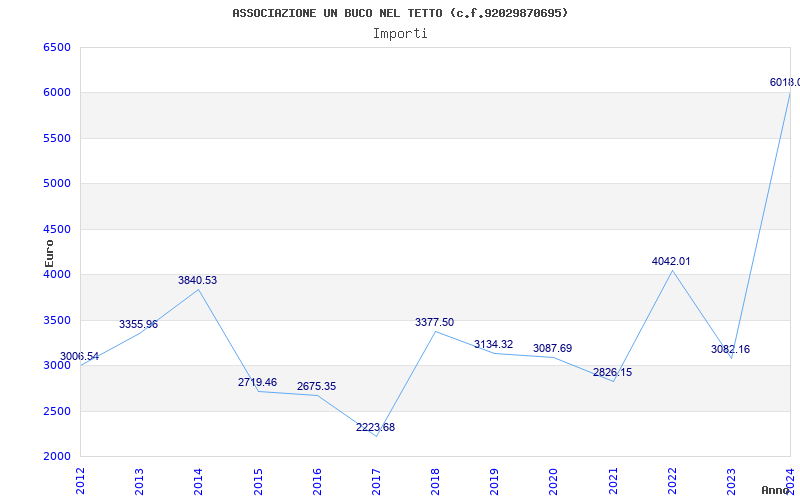Select data label 2719.46
The height and width of the screenshot is (500, 800).
tap(257, 382)
